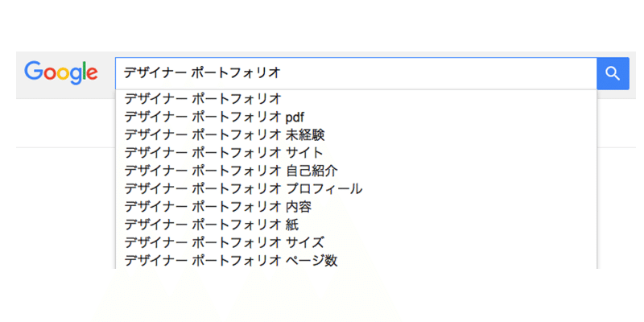Select the suggestion ending with サイト
Screen dimensions: 644x322
(356, 153)
